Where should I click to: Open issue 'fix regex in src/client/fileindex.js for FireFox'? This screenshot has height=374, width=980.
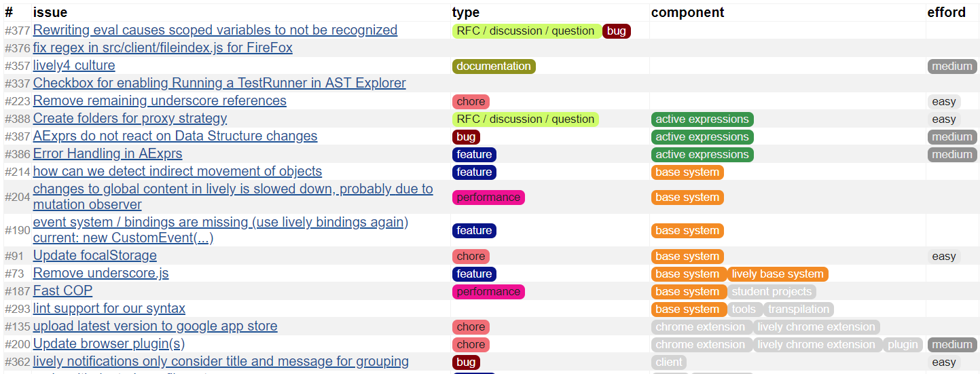(x=162, y=48)
